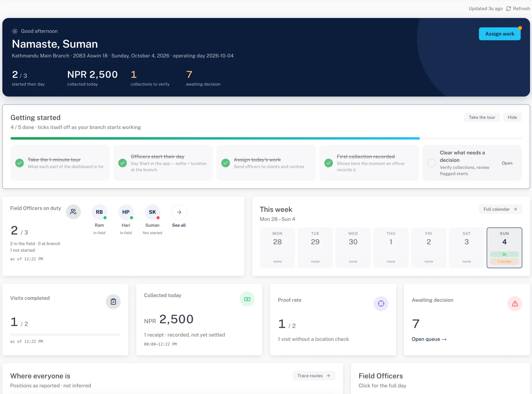The image size is (532, 394).
Task: Select Wednesday 30 in This week
Action: pyautogui.click(x=353, y=248)
